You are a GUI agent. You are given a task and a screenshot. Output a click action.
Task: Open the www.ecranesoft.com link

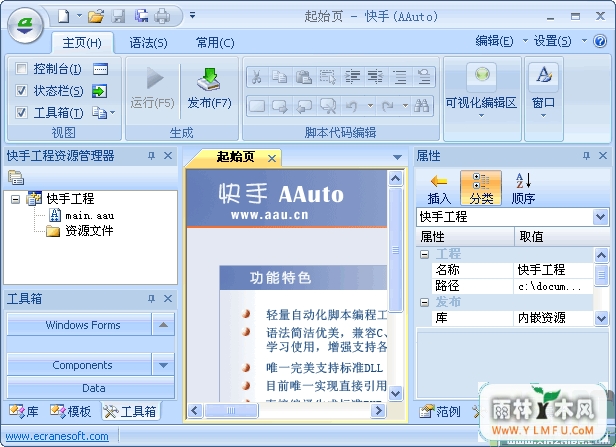tap(57, 436)
